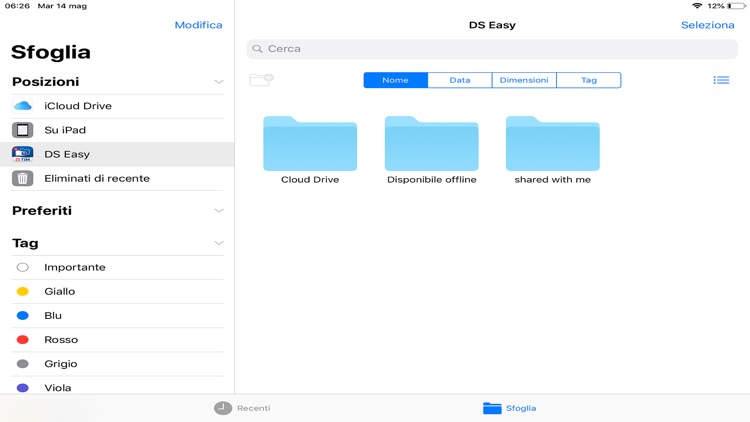
Task: Collapse the Tag section
Action: point(218,243)
